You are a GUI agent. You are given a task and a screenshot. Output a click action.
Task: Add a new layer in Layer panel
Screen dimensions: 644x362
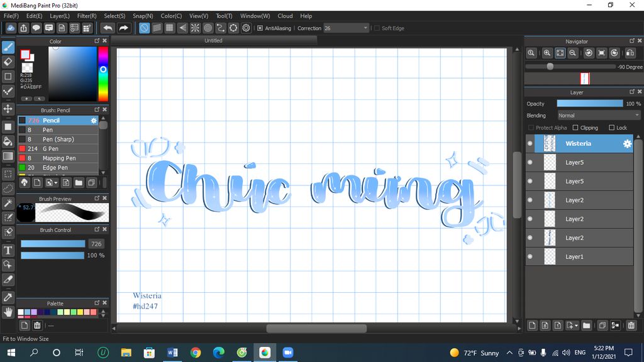point(532,326)
